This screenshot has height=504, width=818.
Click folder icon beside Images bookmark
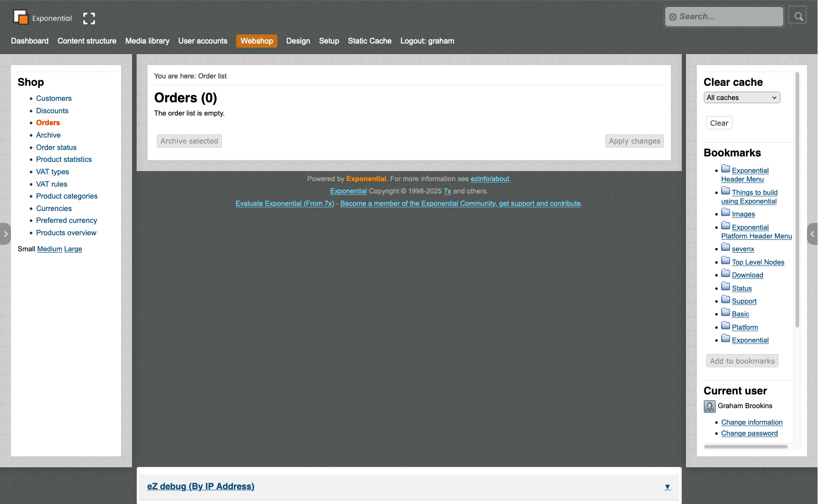[725, 212]
